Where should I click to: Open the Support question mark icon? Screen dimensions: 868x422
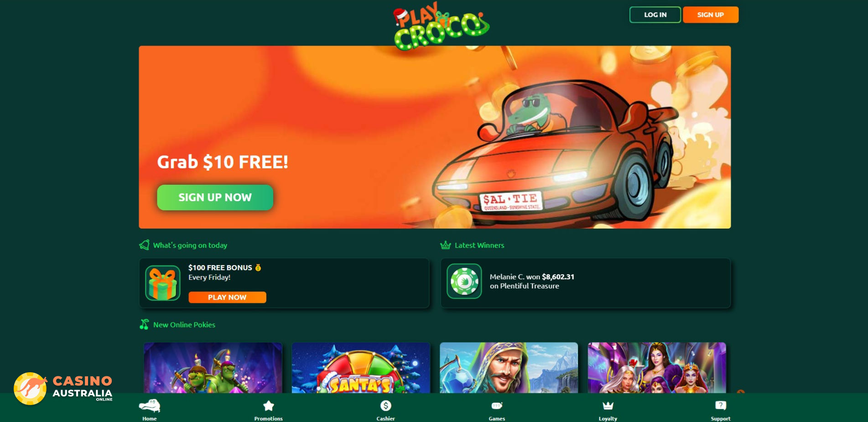click(x=721, y=406)
